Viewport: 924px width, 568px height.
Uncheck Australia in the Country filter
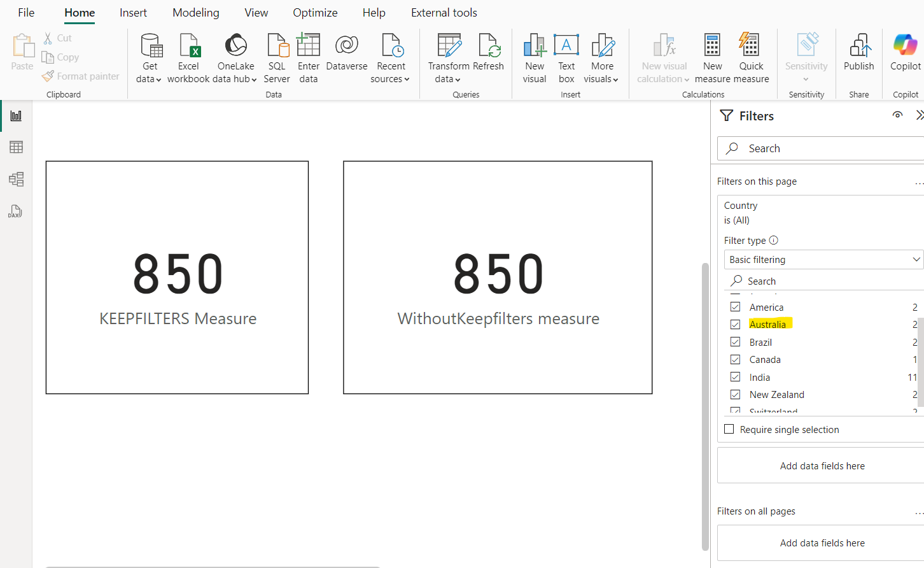pyautogui.click(x=735, y=324)
